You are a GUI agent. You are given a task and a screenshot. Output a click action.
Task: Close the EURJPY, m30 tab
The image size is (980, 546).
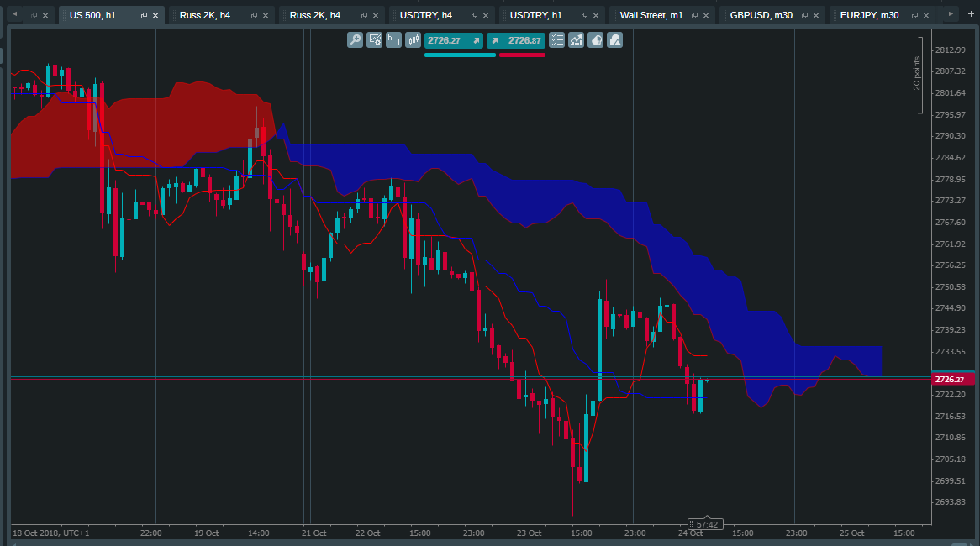tap(925, 16)
